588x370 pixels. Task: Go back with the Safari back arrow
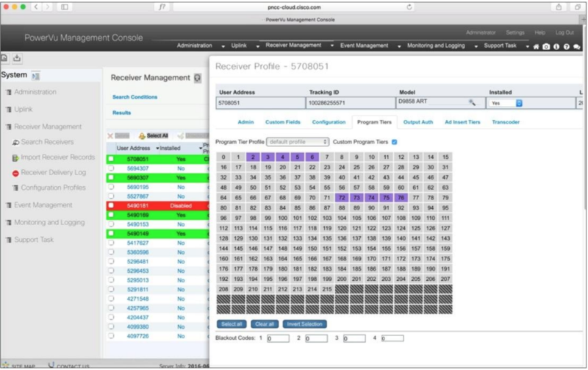tap(36, 7)
